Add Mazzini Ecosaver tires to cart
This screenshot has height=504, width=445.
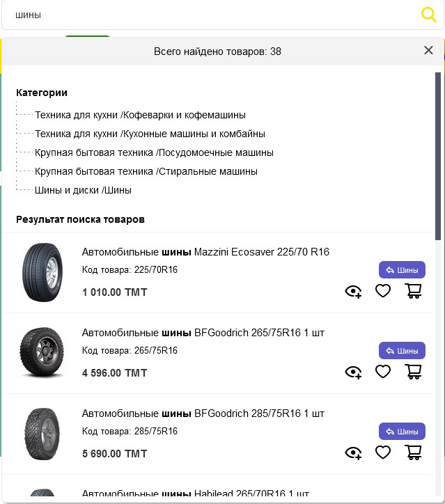[x=414, y=291]
